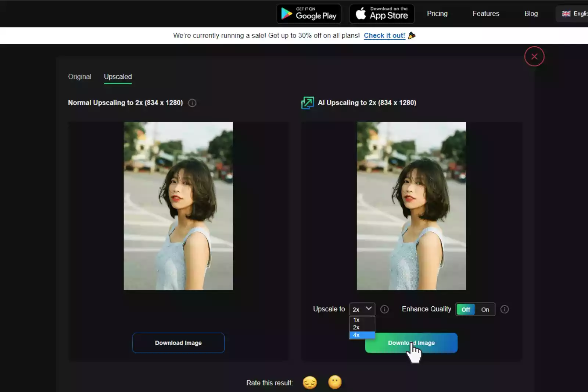
Task: Open the Upscale to dropdown
Action: point(362,309)
